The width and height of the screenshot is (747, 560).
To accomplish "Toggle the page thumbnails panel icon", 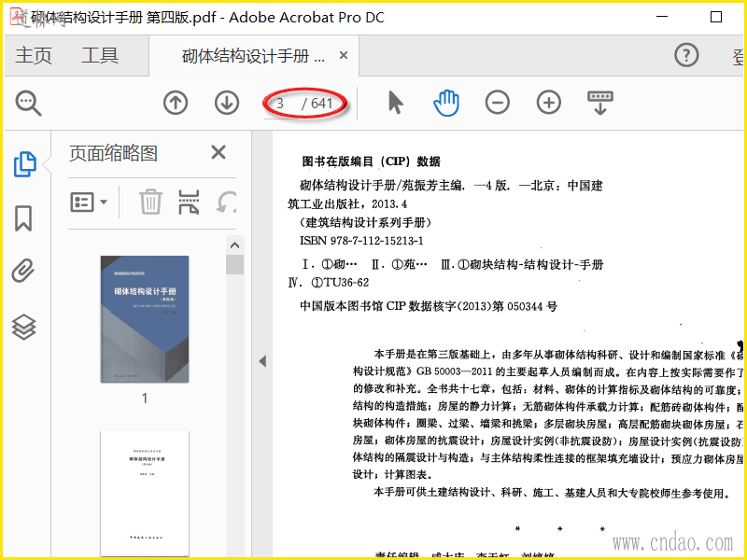I will pyautogui.click(x=24, y=164).
